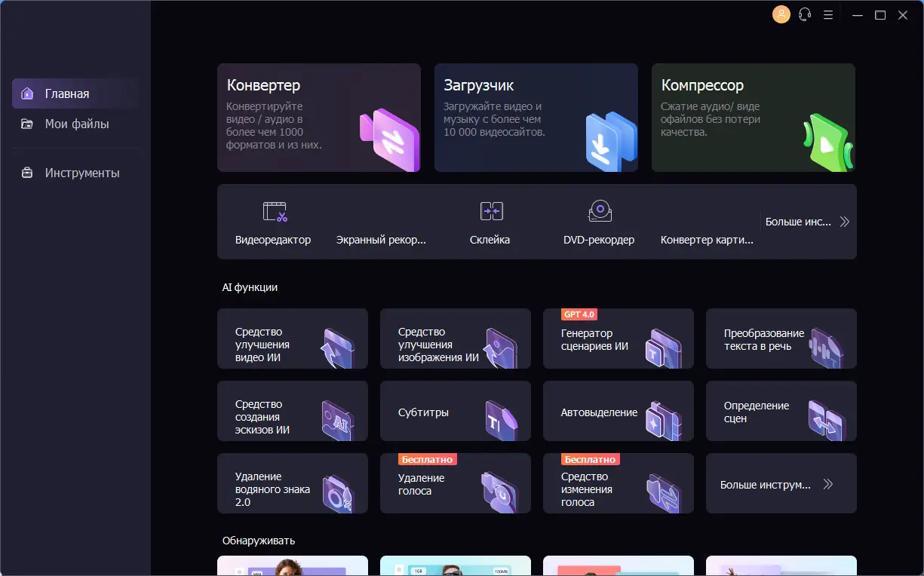Open Средство улучшения изображения ИИ

click(456, 339)
